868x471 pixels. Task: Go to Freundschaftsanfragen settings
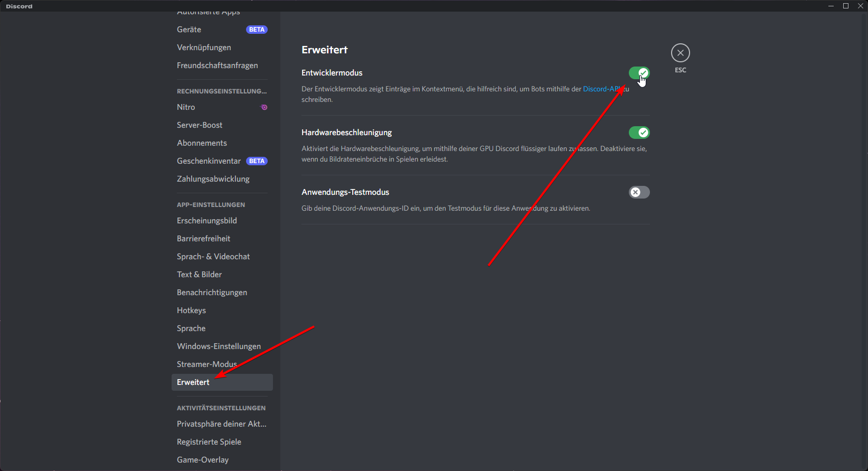coord(217,65)
